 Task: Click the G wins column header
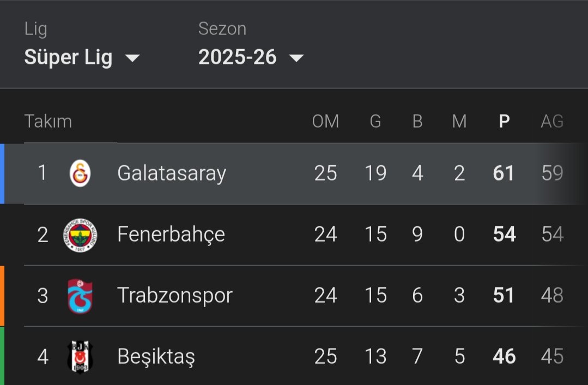click(375, 121)
